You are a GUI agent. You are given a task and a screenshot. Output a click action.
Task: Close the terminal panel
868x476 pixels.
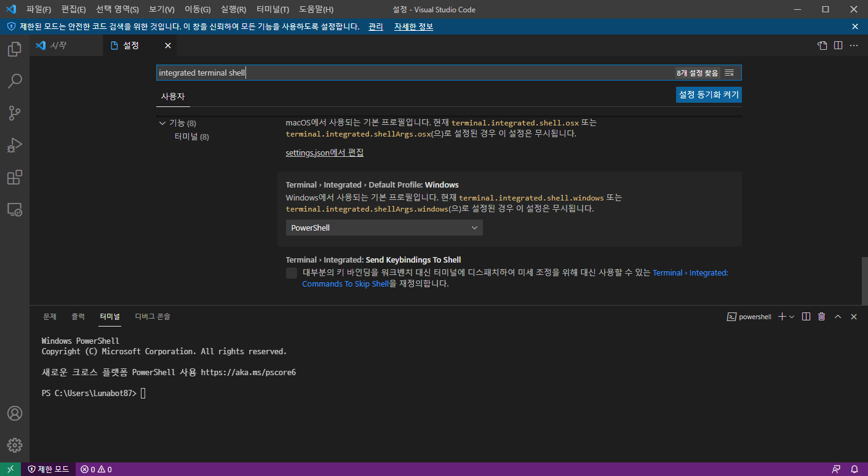pos(854,317)
